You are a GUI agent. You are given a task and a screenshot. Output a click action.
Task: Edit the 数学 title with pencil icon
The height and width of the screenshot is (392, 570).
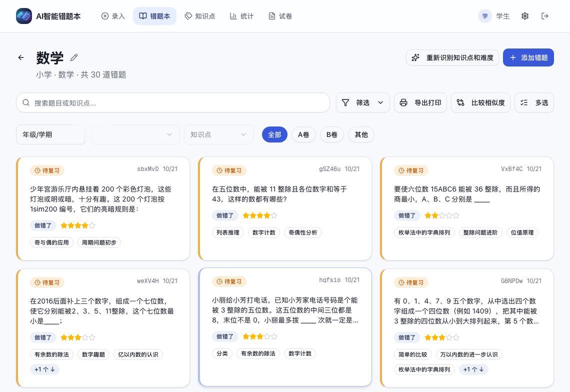pyautogui.click(x=74, y=57)
